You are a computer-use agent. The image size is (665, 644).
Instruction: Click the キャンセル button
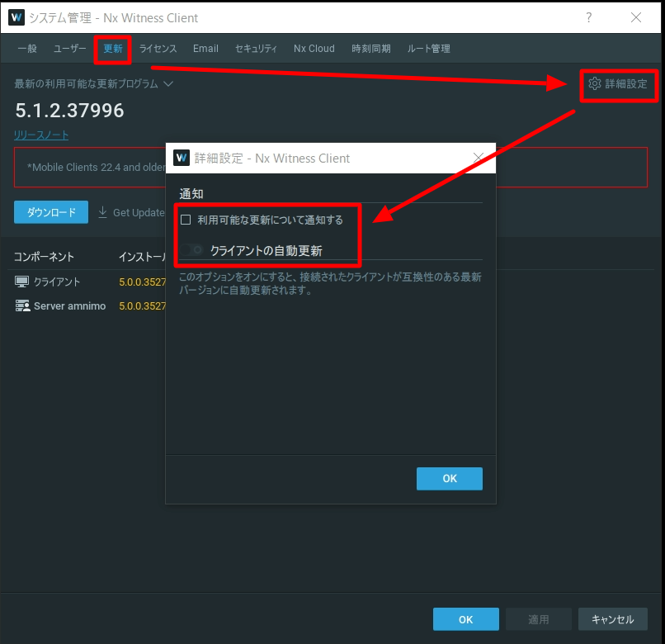[x=613, y=619]
